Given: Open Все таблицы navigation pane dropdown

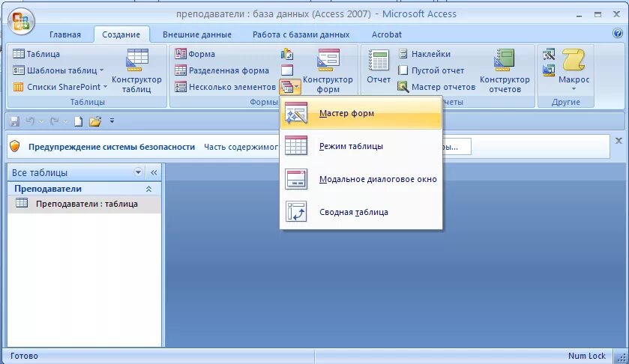Looking at the screenshot, I should (138, 172).
